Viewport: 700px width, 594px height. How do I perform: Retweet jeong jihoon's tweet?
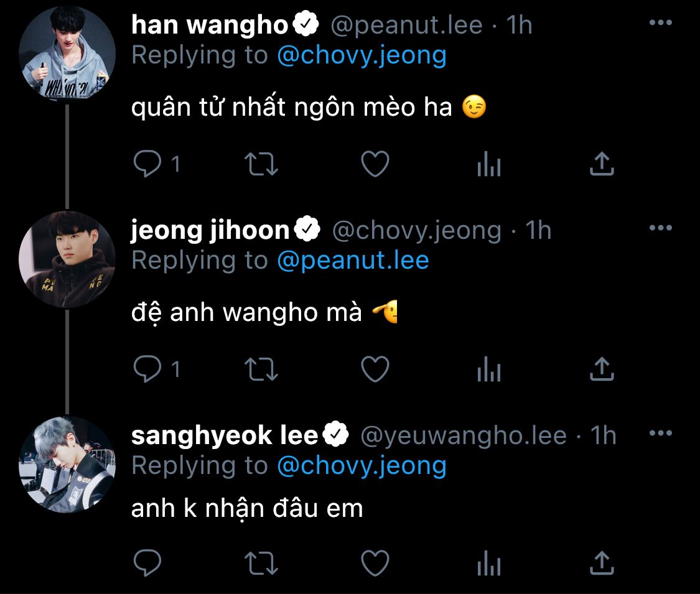[261, 369]
